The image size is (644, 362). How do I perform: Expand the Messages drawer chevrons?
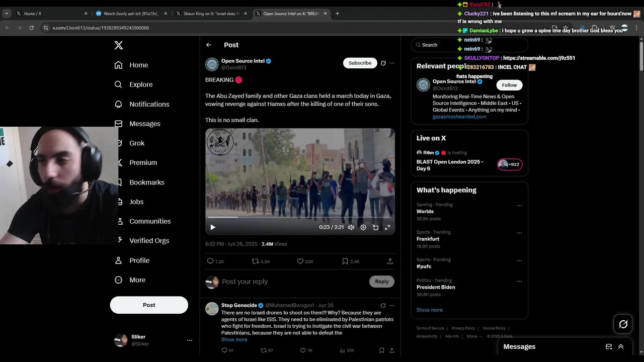coord(621,346)
